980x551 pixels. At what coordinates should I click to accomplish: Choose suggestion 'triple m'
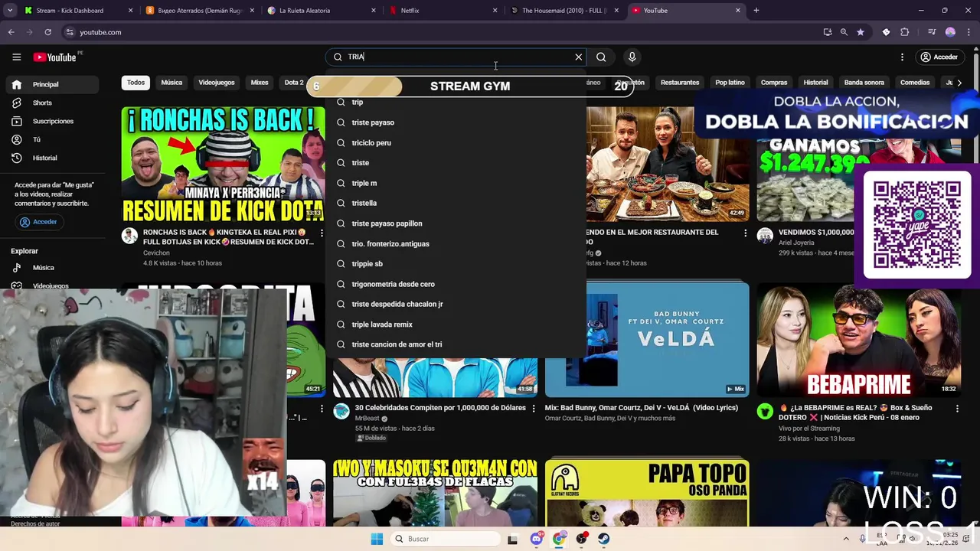click(456, 183)
